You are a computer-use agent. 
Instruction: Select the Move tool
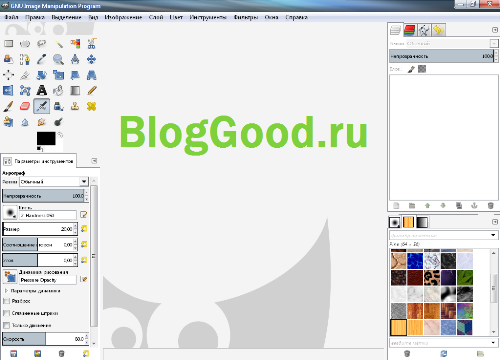click(92, 59)
